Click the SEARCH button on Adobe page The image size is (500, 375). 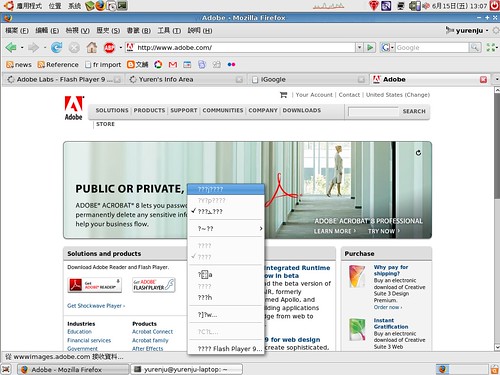coord(414,111)
